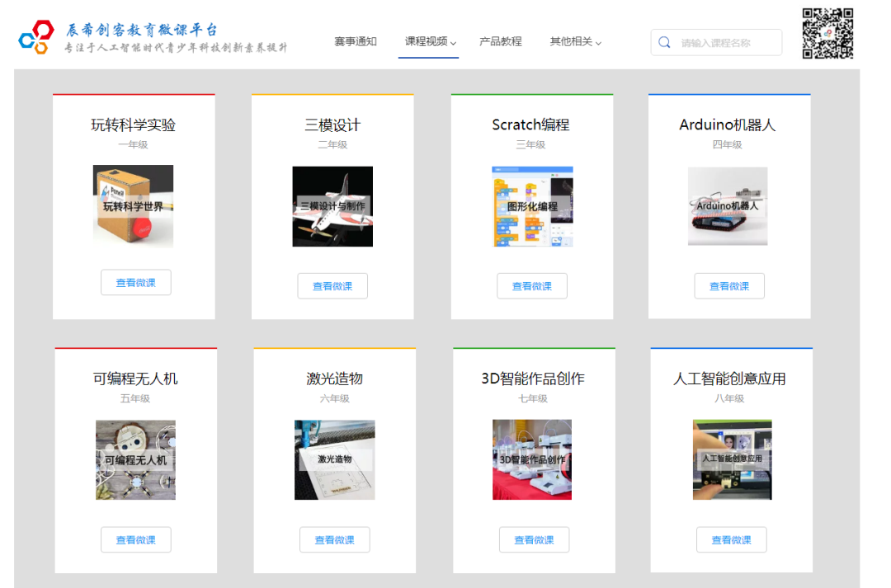Image resolution: width=891 pixels, height=588 pixels.
Task: Click 查看微课 under 三模设计
Action: coord(332,285)
